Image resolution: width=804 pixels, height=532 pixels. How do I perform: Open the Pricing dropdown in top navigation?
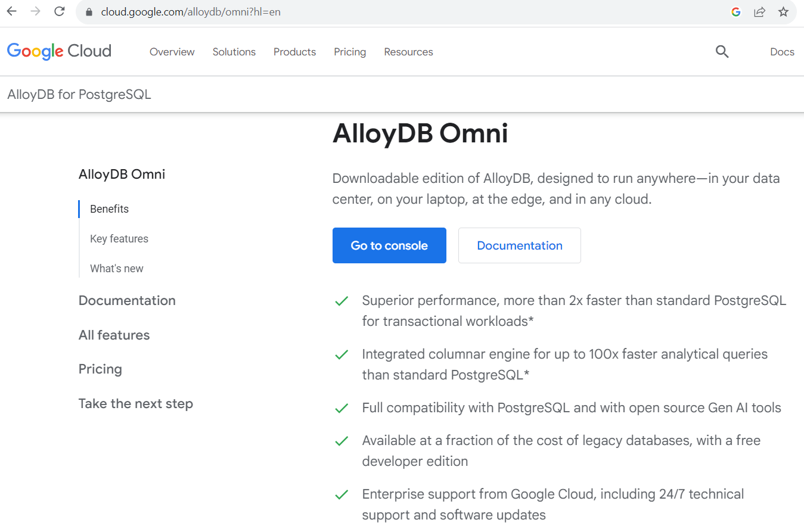pyautogui.click(x=350, y=52)
